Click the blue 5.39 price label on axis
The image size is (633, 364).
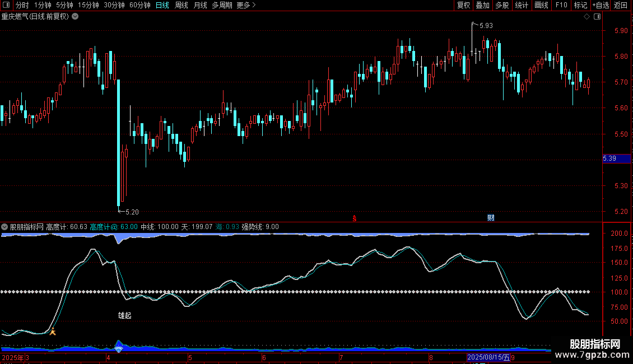[x=609, y=158]
